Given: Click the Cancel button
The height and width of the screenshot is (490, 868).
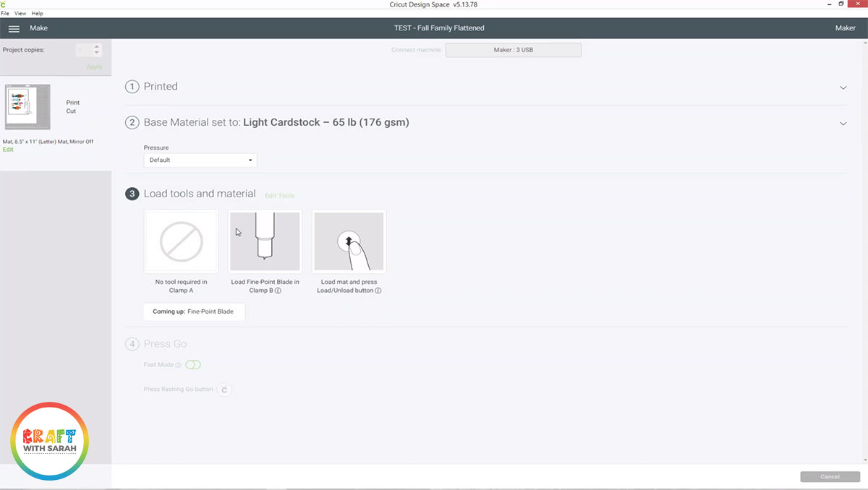Looking at the screenshot, I should tap(830, 477).
